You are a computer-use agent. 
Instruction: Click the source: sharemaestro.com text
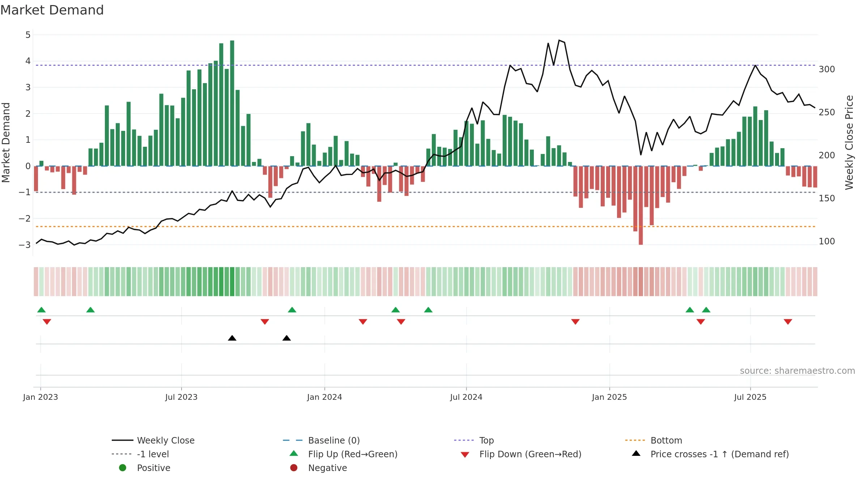click(x=797, y=371)
